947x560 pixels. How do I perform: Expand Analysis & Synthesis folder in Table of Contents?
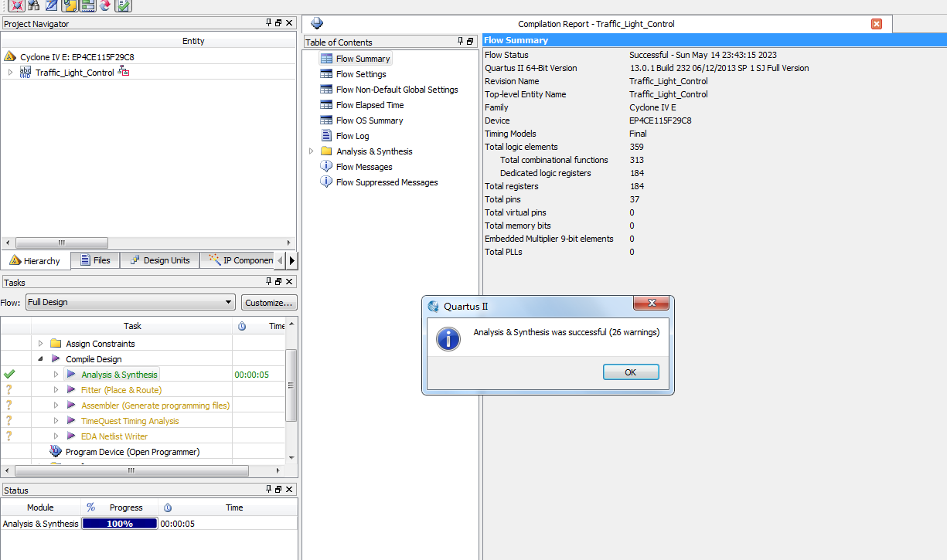(x=311, y=151)
